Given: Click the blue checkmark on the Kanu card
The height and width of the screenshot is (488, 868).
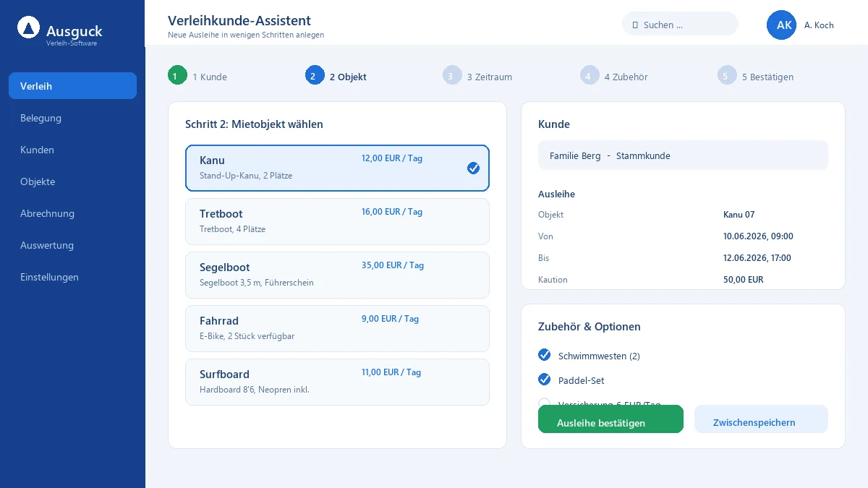Looking at the screenshot, I should tap(473, 168).
